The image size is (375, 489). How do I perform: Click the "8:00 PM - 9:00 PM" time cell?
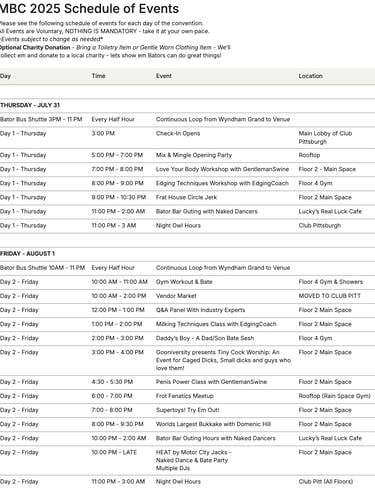tap(117, 183)
